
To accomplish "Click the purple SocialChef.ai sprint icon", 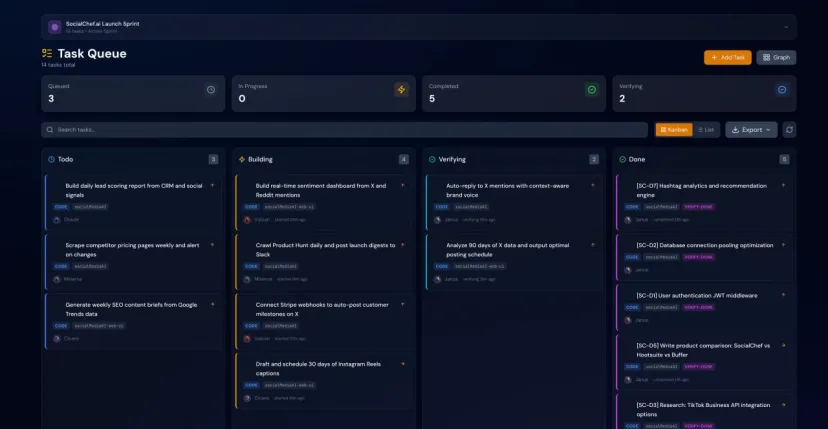I will coord(54,27).
